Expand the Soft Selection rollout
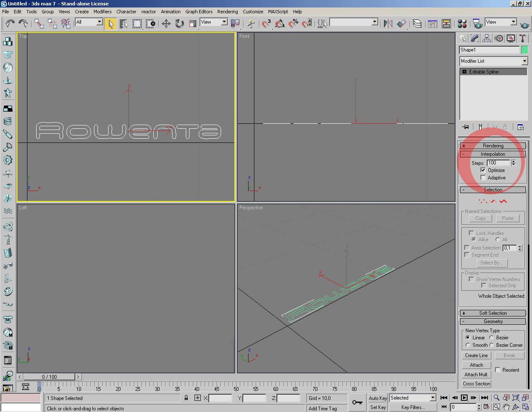This screenshot has width=532, height=412. [x=493, y=313]
